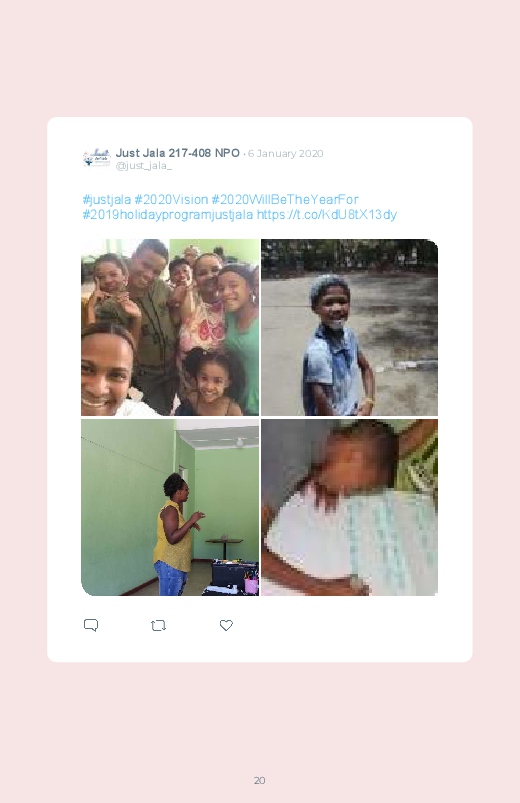
Task: Click the black table in green room photo
Action: point(224,547)
